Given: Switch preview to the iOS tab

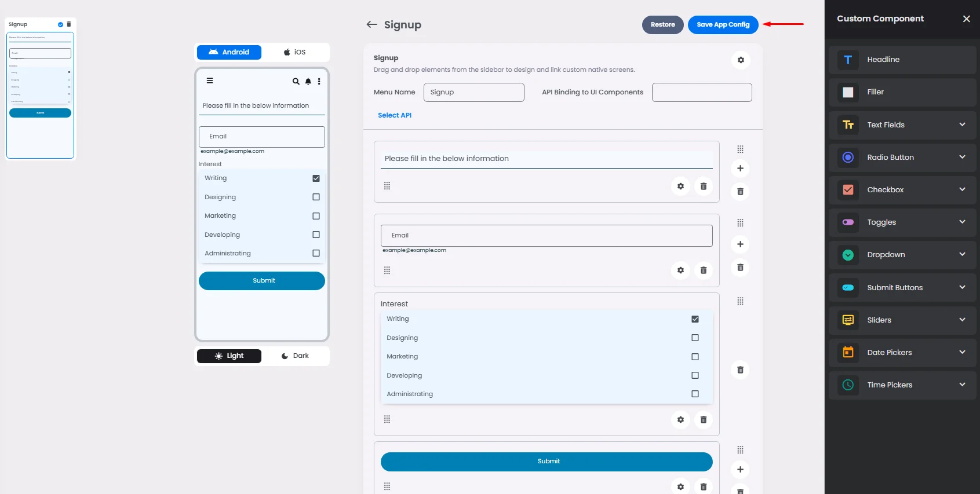Looking at the screenshot, I should pyautogui.click(x=294, y=52).
